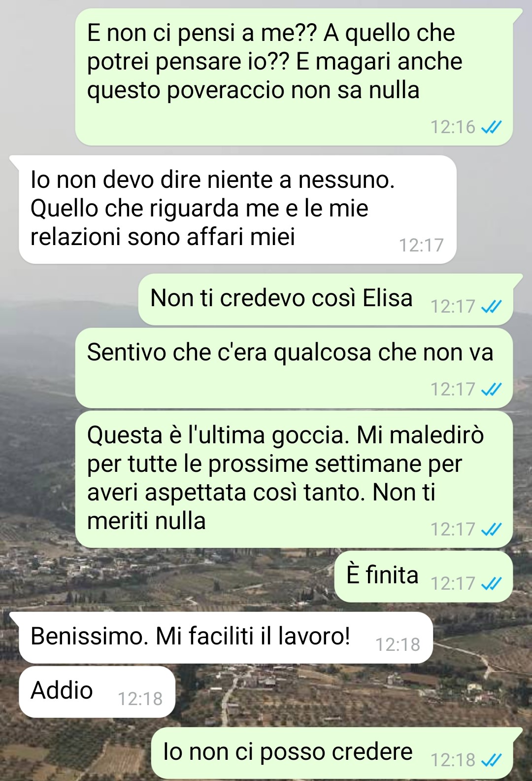Select the 'Non ti credevo così Elisa' bubble
This screenshot has height=781, width=532.
point(326,299)
